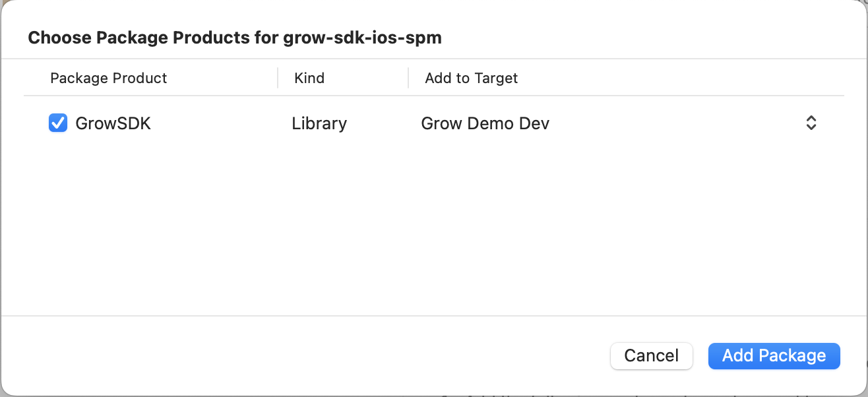
Task: Click the Kind column header
Action: [309, 78]
